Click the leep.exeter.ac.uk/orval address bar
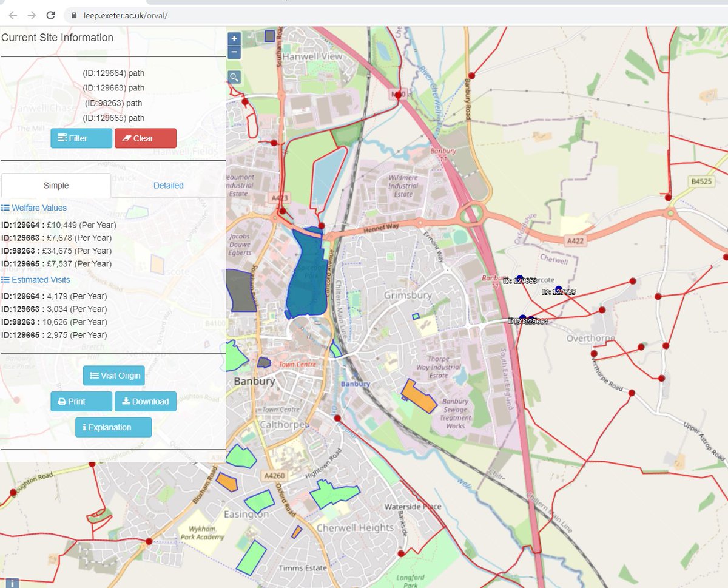 point(126,15)
